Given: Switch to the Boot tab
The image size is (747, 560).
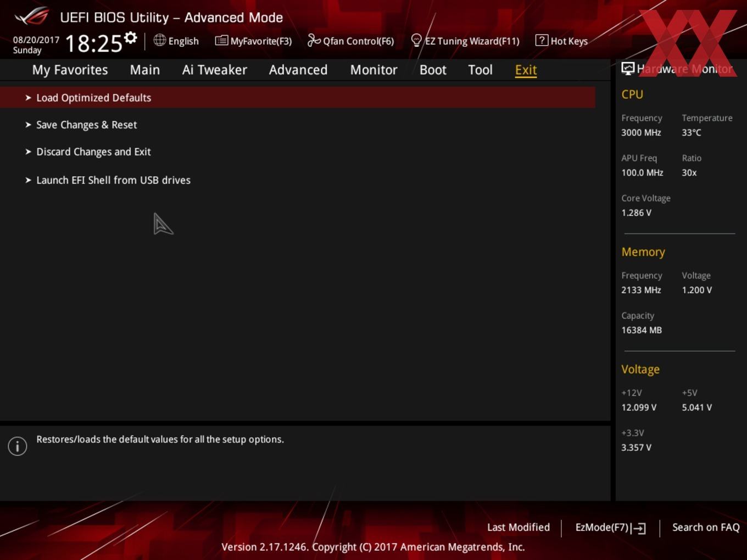Looking at the screenshot, I should (x=433, y=70).
